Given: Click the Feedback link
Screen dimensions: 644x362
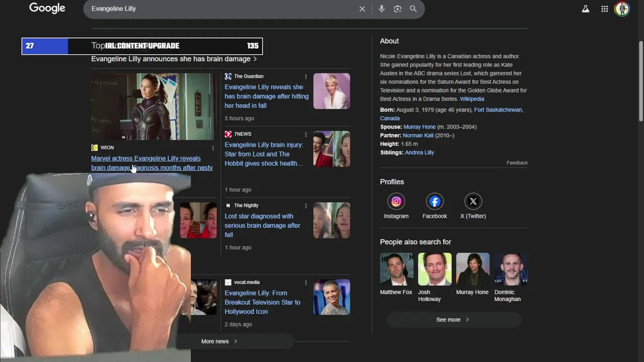Looking at the screenshot, I should coord(517,163).
